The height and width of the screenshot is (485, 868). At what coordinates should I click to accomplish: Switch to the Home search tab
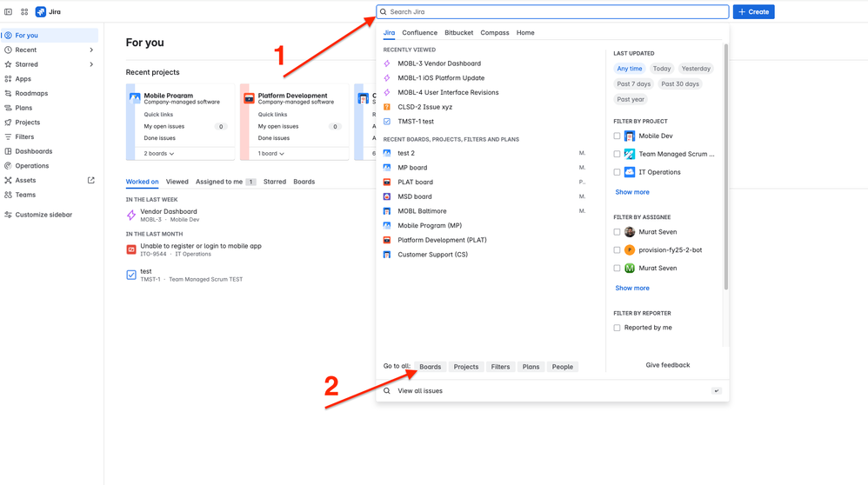(x=525, y=33)
